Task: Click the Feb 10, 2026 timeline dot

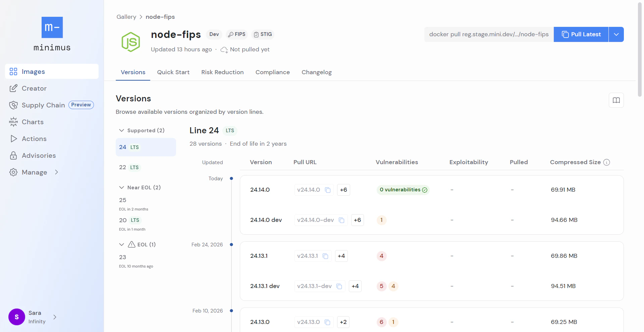Action: tap(231, 311)
